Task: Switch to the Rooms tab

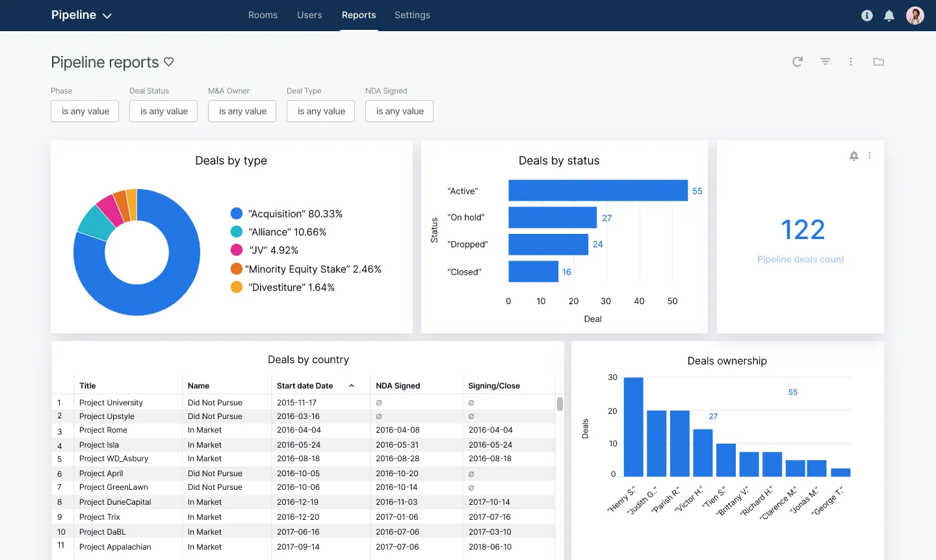Action: tap(263, 15)
